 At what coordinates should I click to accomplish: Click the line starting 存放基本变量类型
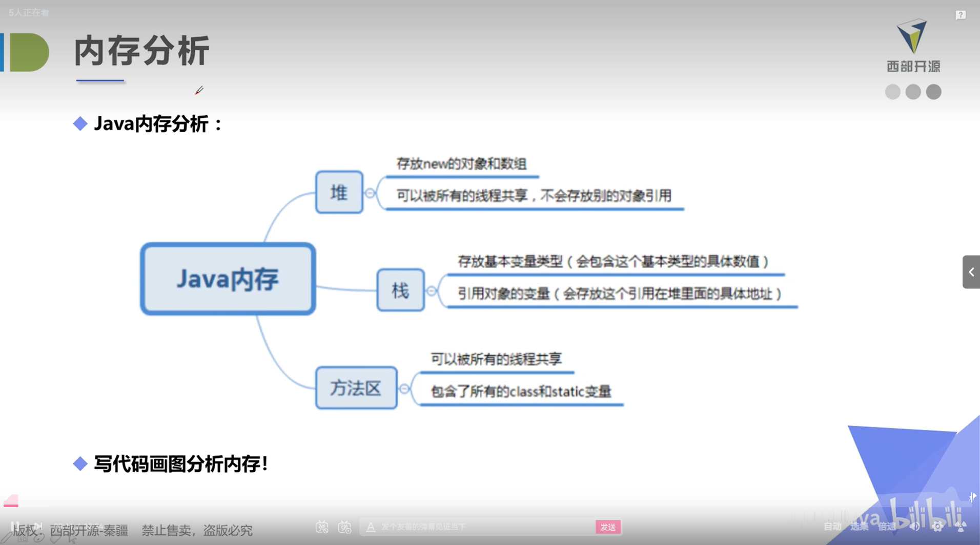(613, 262)
